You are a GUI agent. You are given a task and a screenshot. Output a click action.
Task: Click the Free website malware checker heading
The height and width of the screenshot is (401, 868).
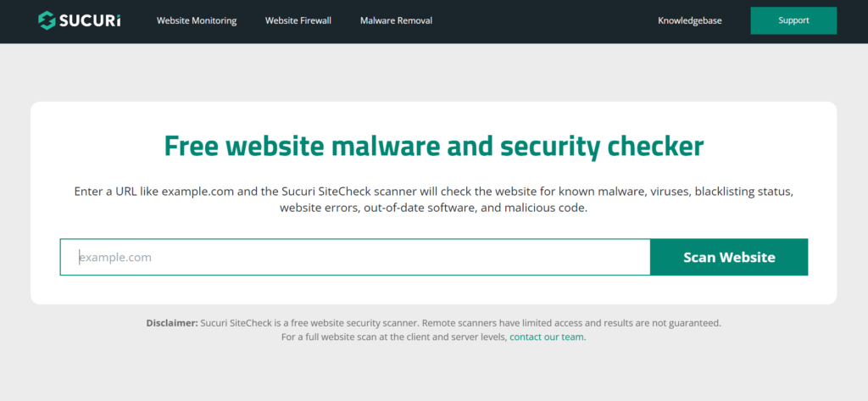pos(434,146)
